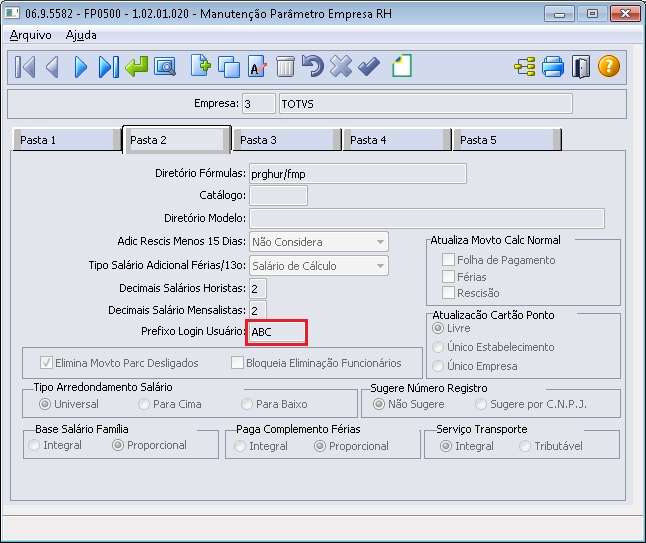646x543 pixels.
Task: Go to the first record
Action: (x=25, y=67)
